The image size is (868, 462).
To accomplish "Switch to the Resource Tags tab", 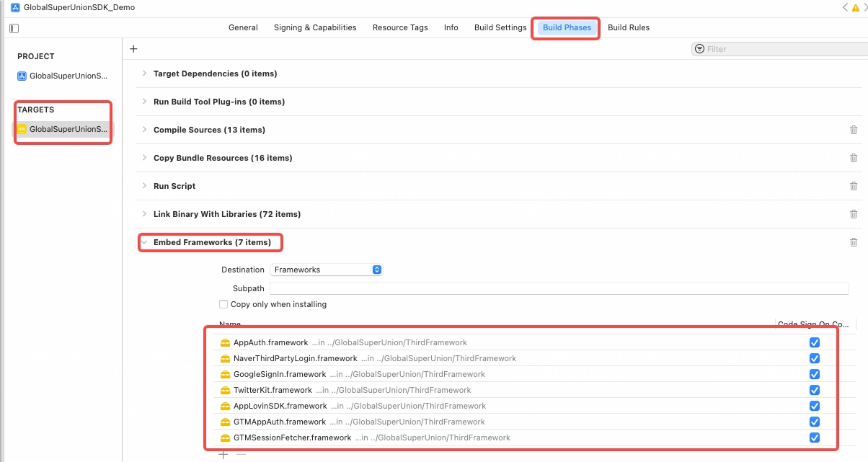I will pyautogui.click(x=400, y=27).
